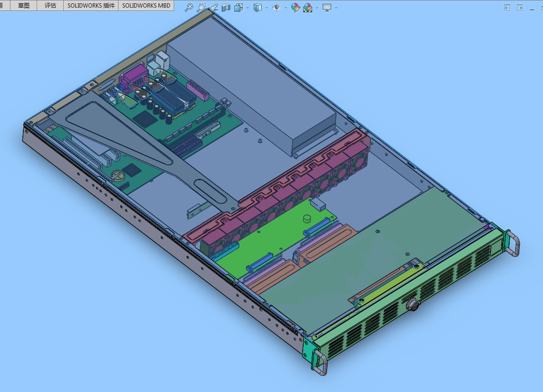Collapse the left panel with the left arrow icon
Viewport: 543px width, 392px height.
tap(507, 8)
